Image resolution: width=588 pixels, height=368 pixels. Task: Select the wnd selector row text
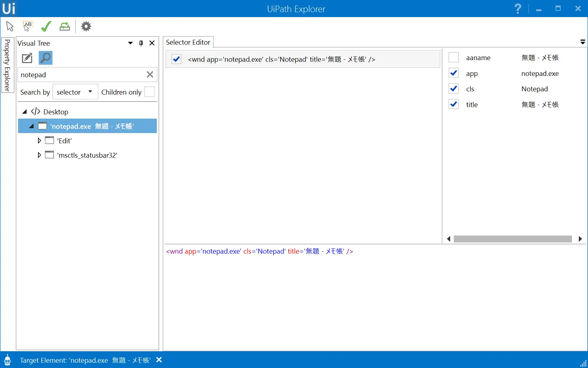point(282,59)
